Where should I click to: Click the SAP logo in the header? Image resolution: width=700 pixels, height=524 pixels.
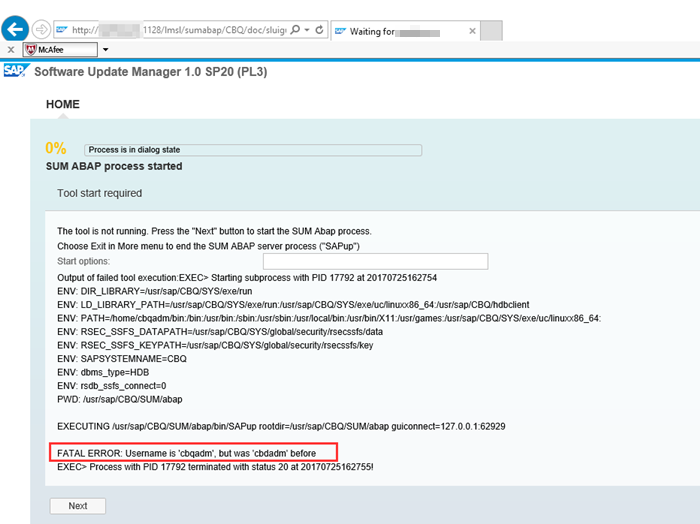click(17, 71)
